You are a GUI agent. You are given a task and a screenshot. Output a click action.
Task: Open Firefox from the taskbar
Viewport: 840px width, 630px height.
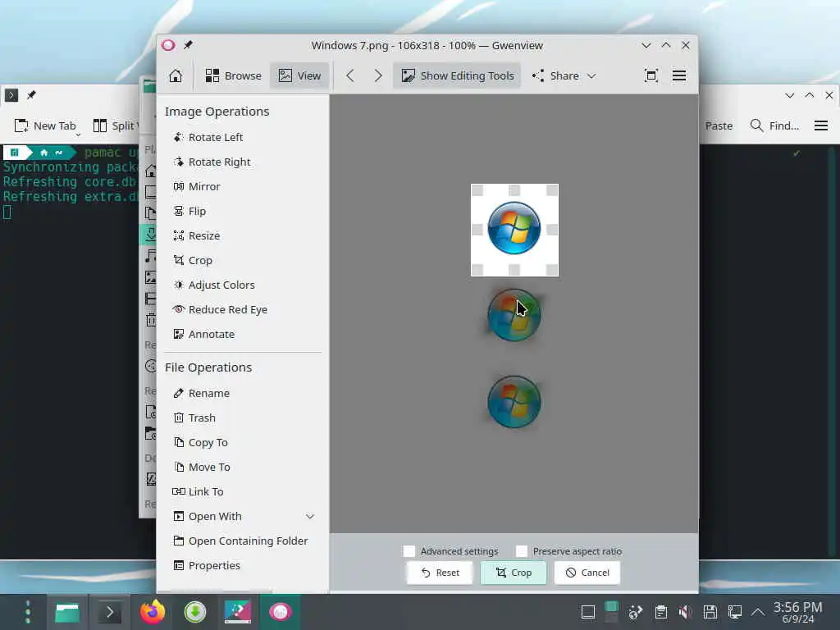pos(153,612)
